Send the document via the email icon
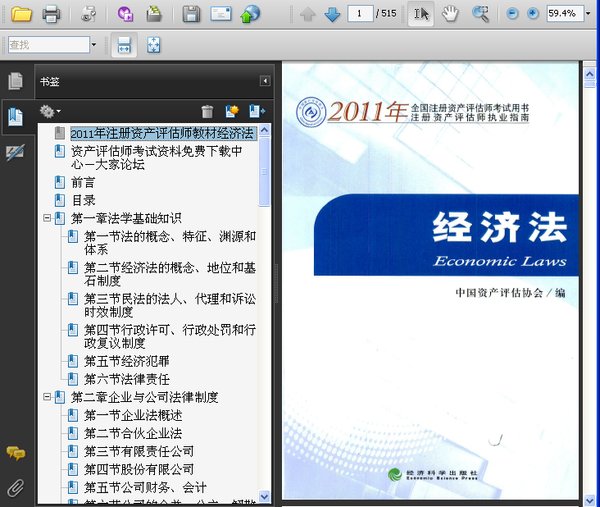 coord(221,14)
